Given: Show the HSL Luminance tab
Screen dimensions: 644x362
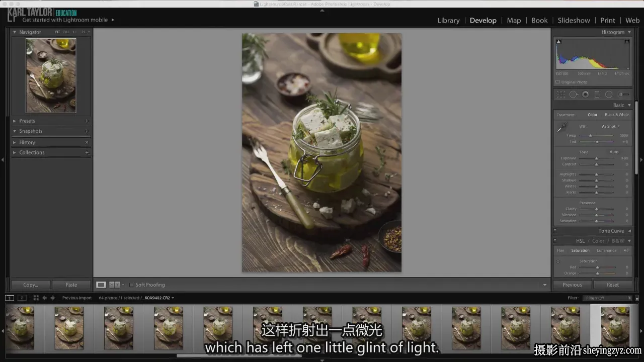Looking at the screenshot, I should [606, 250].
